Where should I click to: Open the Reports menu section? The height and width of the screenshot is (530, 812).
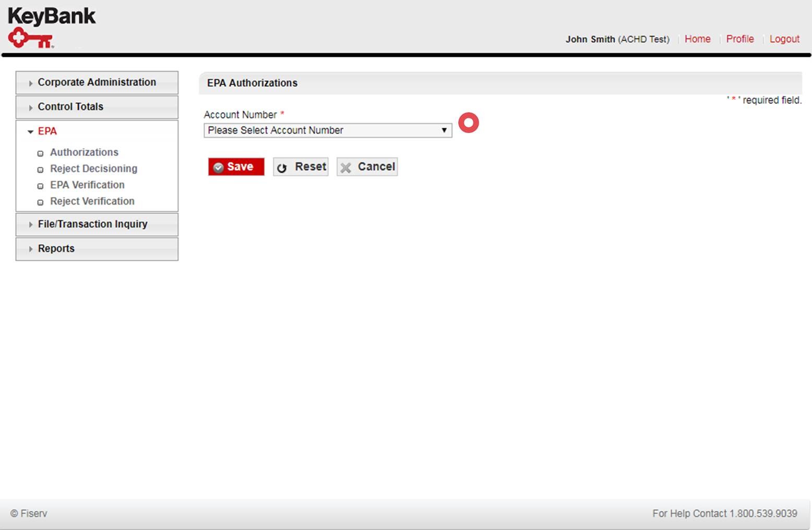click(56, 248)
